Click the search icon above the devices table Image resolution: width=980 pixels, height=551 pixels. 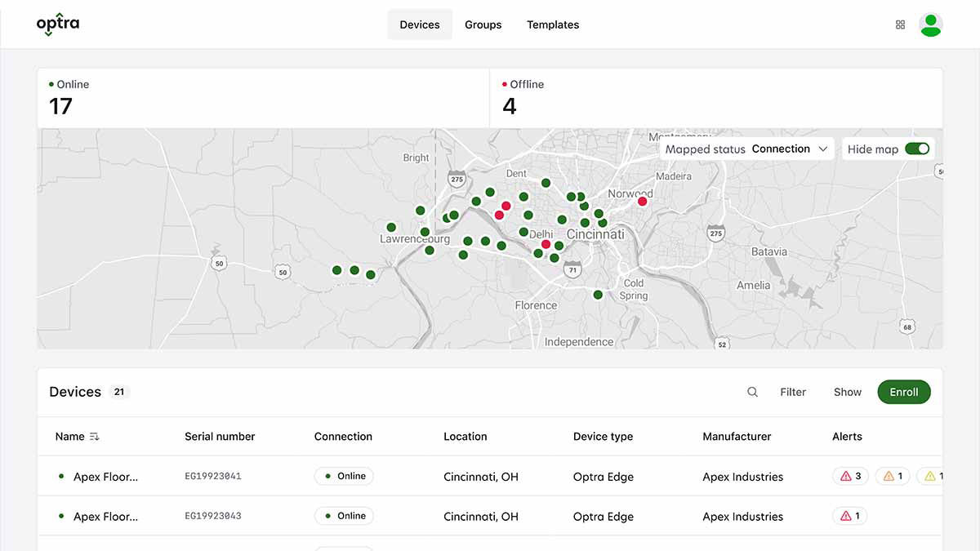pyautogui.click(x=752, y=392)
